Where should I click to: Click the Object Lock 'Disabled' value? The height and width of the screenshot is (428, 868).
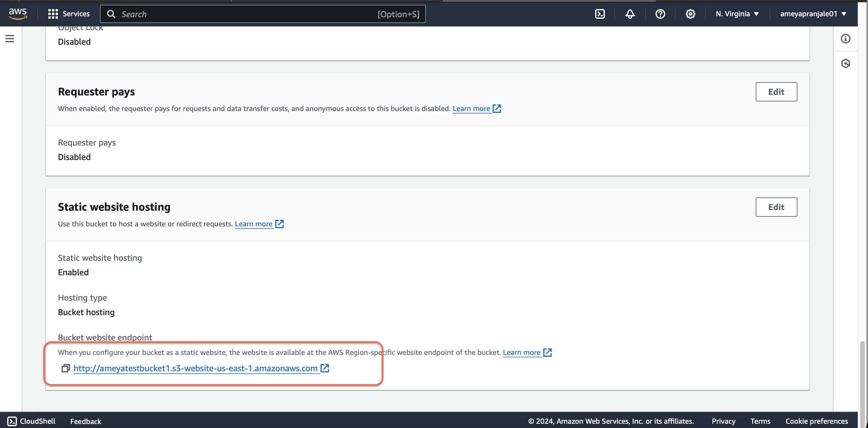(x=74, y=41)
